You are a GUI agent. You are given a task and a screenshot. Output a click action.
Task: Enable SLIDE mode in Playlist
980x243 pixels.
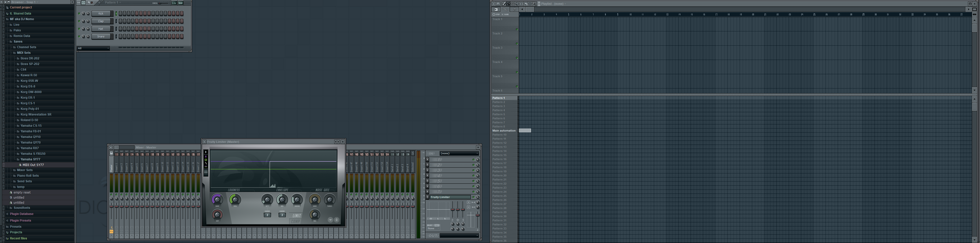click(506, 15)
